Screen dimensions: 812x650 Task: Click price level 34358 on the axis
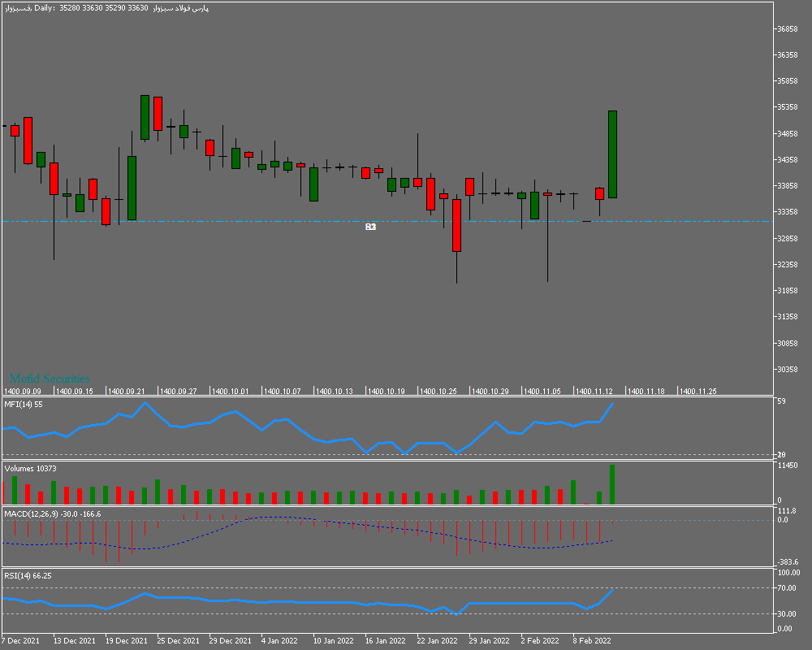[787, 159]
